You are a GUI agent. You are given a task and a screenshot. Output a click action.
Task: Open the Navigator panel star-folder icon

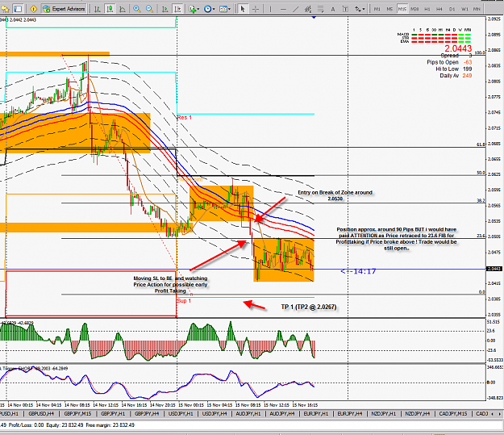click(x=6, y=9)
